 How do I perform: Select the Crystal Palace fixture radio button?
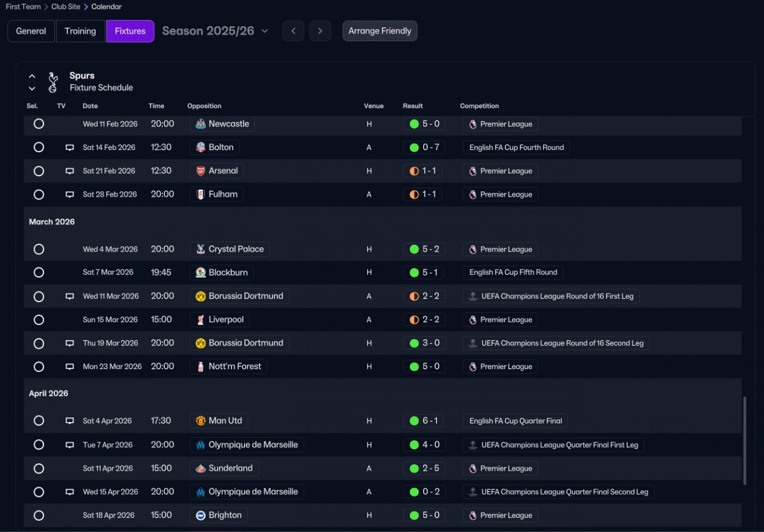coord(39,249)
